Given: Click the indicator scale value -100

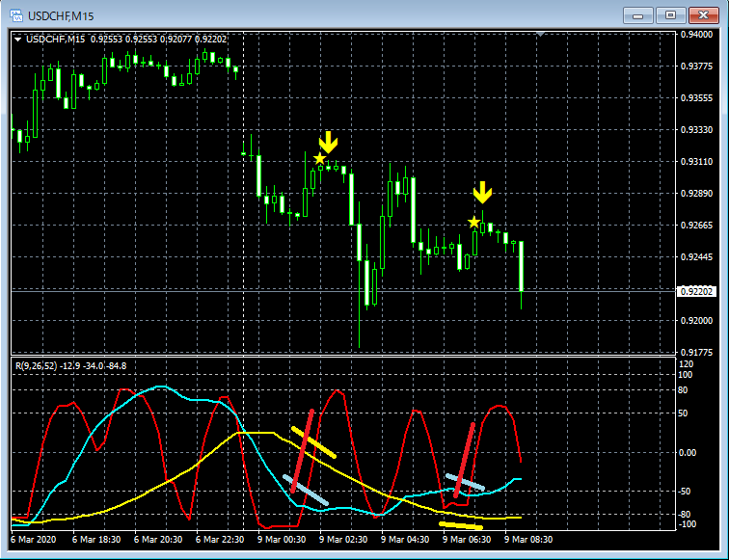Looking at the screenshot, I should point(688,524).
